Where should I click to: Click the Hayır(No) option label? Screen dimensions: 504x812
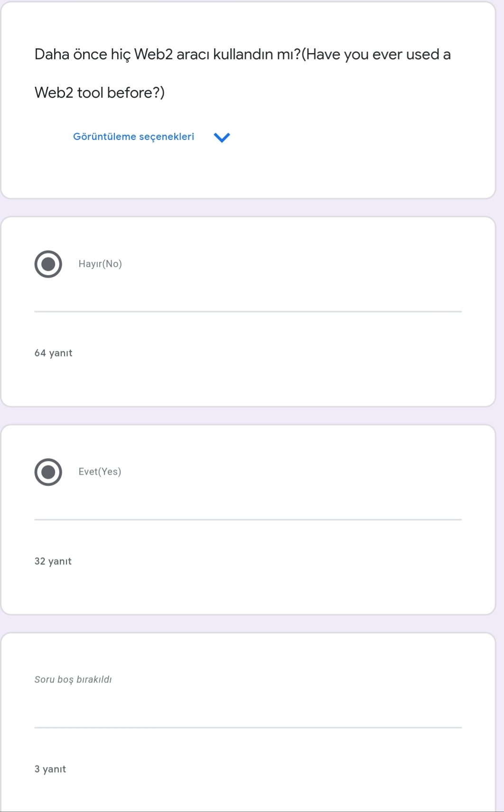click(100, 264)
